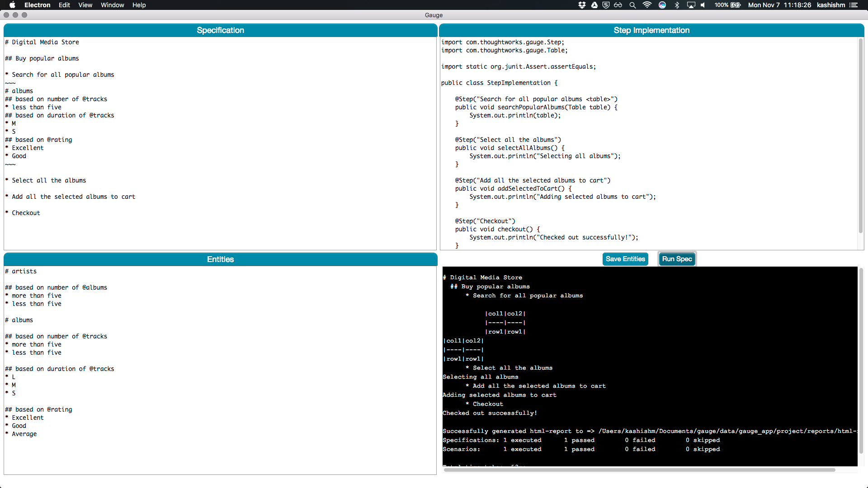This screenshot has height=488, width=868.
Task: Click the Bluetooth status icon
Action: 677,5
